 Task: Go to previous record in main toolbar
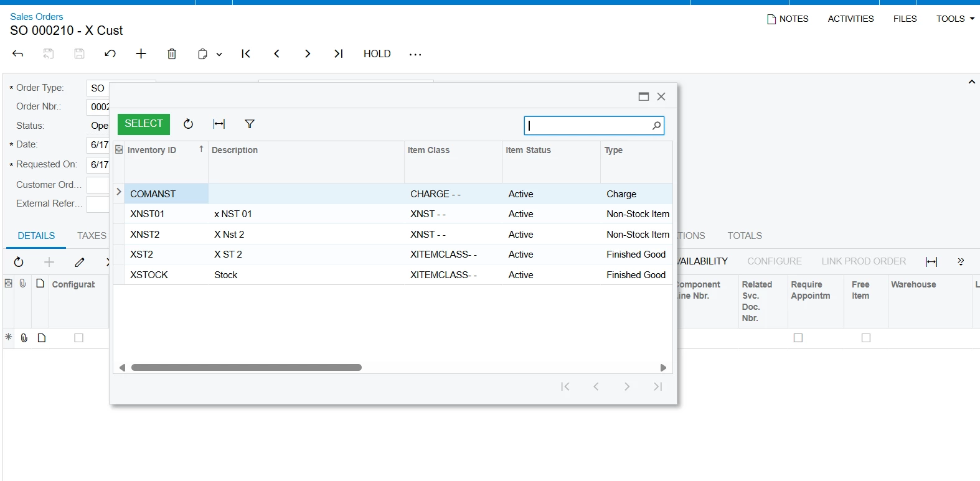pos(277,54)
